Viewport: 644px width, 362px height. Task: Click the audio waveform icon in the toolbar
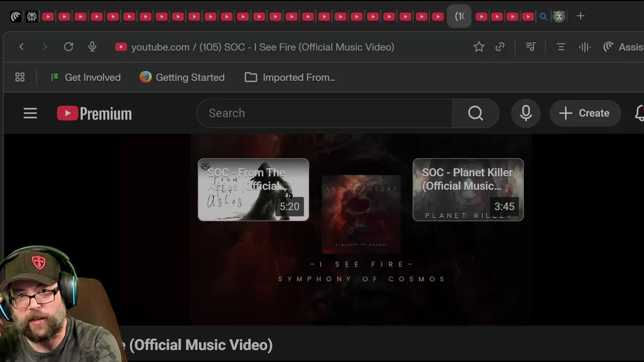click(585, 47)
